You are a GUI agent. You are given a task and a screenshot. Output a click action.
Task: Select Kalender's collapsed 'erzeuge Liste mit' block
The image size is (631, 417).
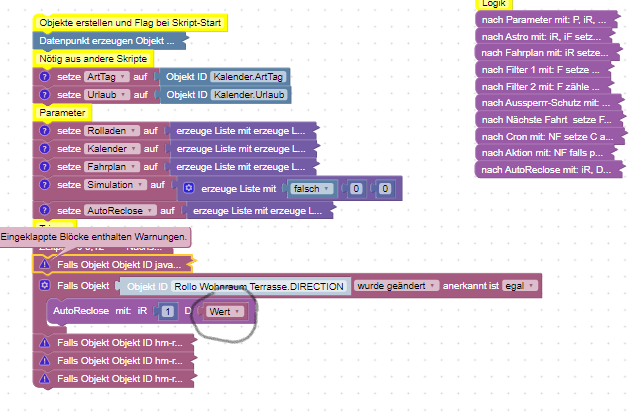pyautogui.click(x=241, y=149)
